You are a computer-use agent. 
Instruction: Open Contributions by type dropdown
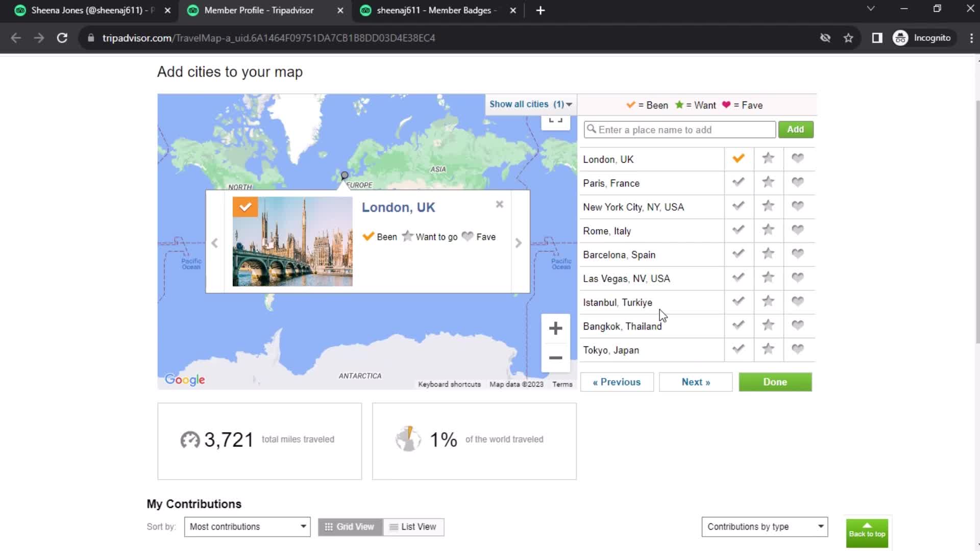pos(765,527)
